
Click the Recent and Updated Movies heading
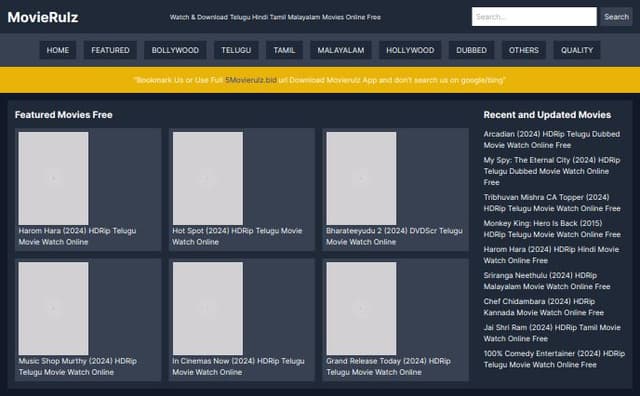coord(547,115)
